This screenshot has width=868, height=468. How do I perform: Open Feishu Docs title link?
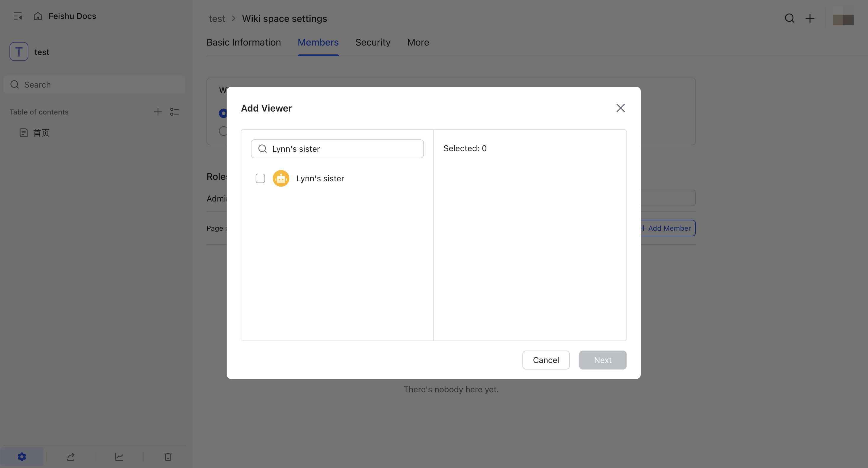point(72,16)
